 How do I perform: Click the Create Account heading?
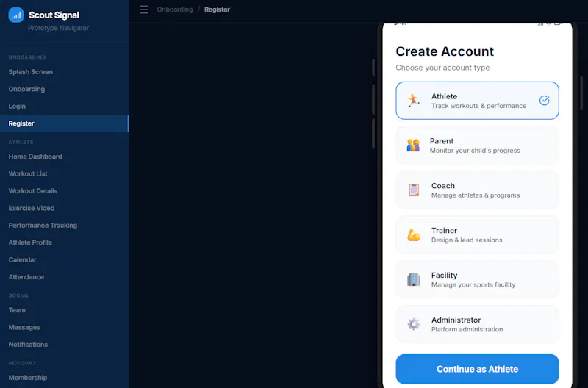(445, 51)
